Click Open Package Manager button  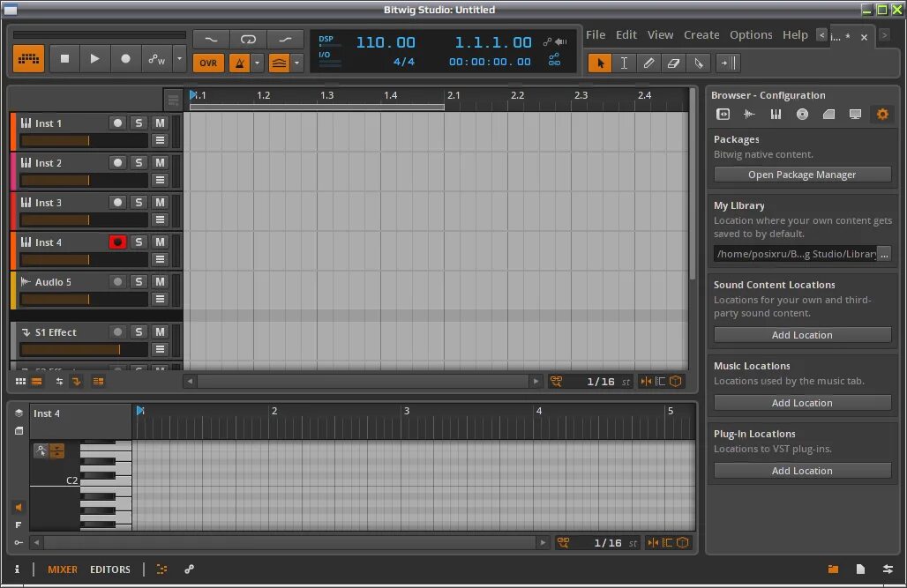pos(802,175)
